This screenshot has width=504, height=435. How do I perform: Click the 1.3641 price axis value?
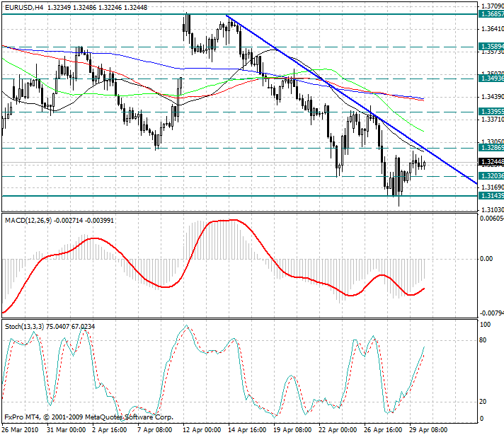point(493,29)
